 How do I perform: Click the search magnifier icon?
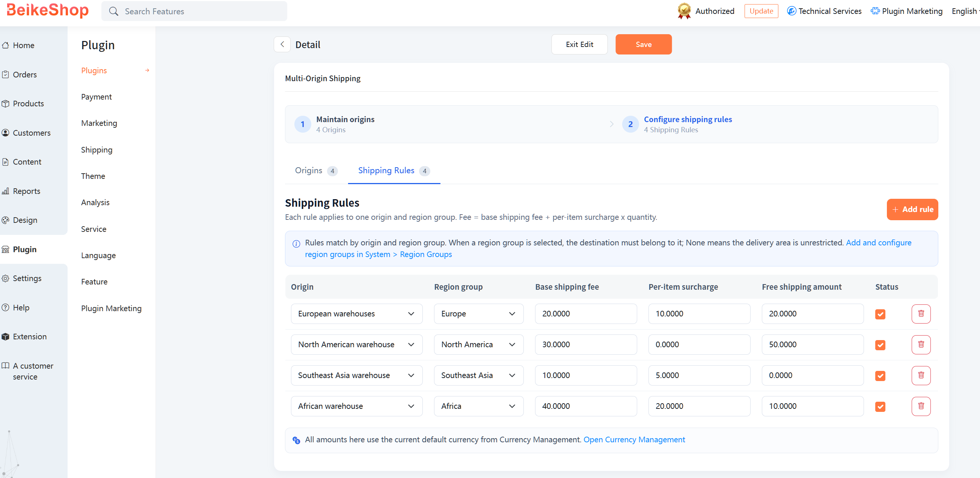pos(113,11)
